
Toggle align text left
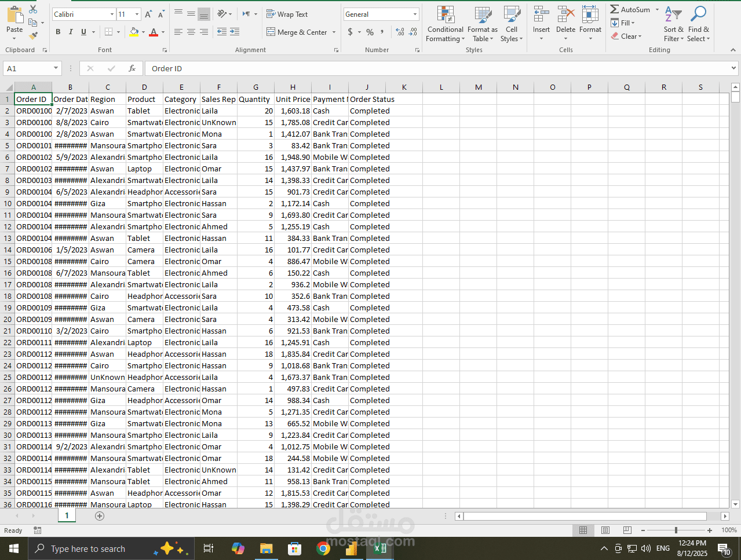click(x=178, y=32)
